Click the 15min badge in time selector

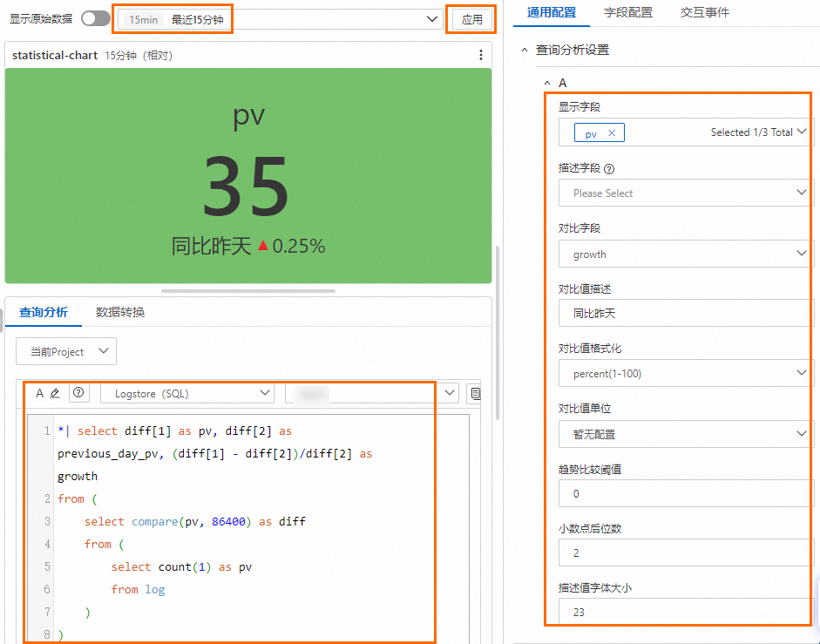(x=143, y=20)
